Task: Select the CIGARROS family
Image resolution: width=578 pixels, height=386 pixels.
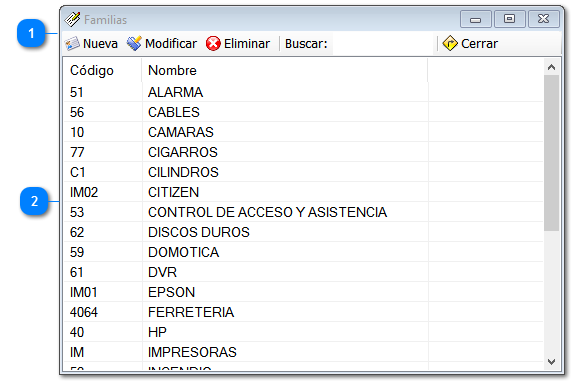Action: [x=303, y=152]
